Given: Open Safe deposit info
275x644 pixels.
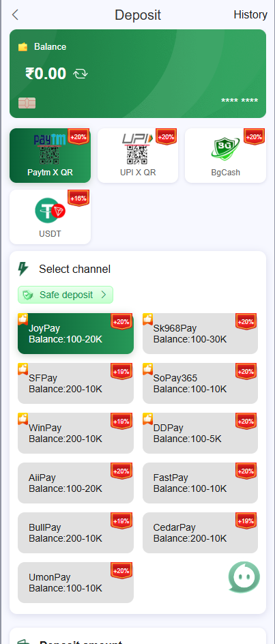Looking at the screenshot, I should 66,295.
